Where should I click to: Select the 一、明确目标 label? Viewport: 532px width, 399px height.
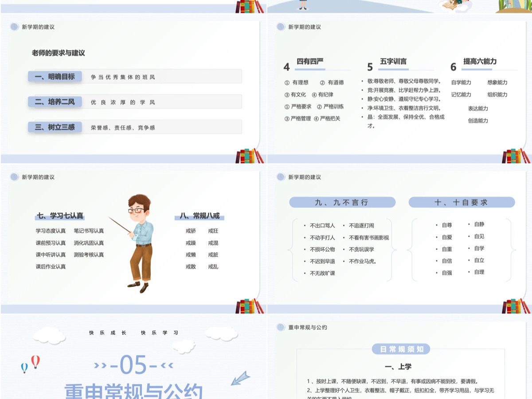click(x=55, y=76)
